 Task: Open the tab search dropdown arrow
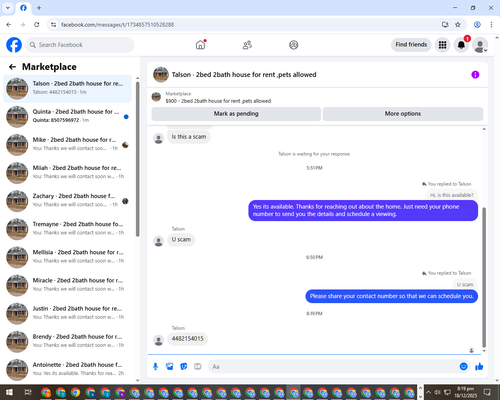pos(8,8)
